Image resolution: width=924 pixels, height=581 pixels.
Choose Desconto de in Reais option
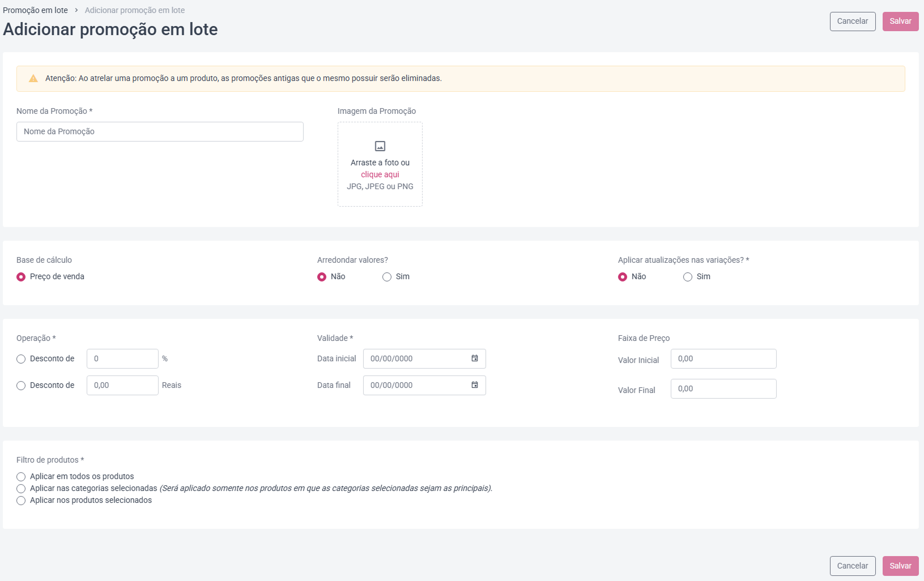21,386
